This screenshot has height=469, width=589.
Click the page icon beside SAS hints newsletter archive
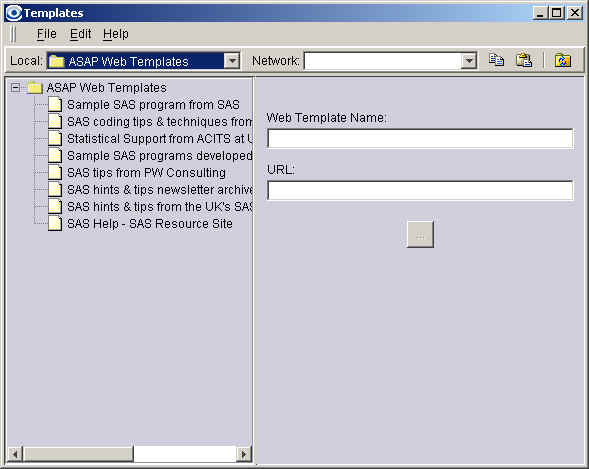pyautogui.click(x=55, y=190)
